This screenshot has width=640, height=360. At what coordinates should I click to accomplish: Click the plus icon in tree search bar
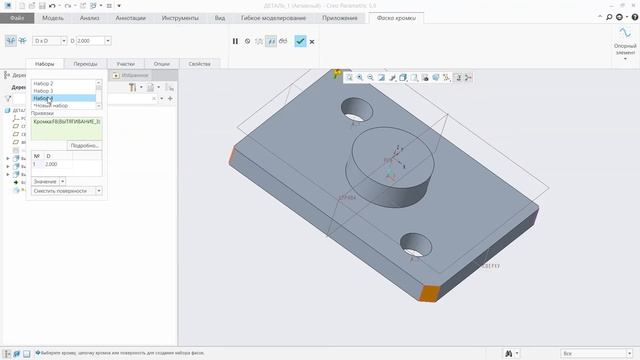pyautogui.click(x=170, y=98)
